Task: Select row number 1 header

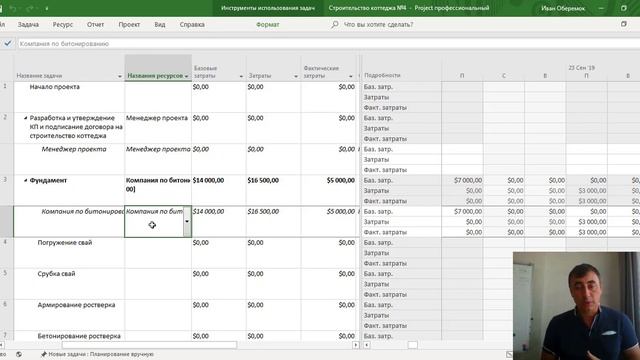Action: tap(5, 87)
